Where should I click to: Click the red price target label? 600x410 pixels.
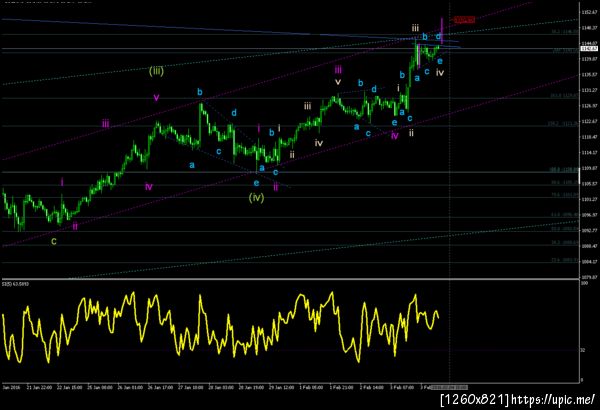464,20
